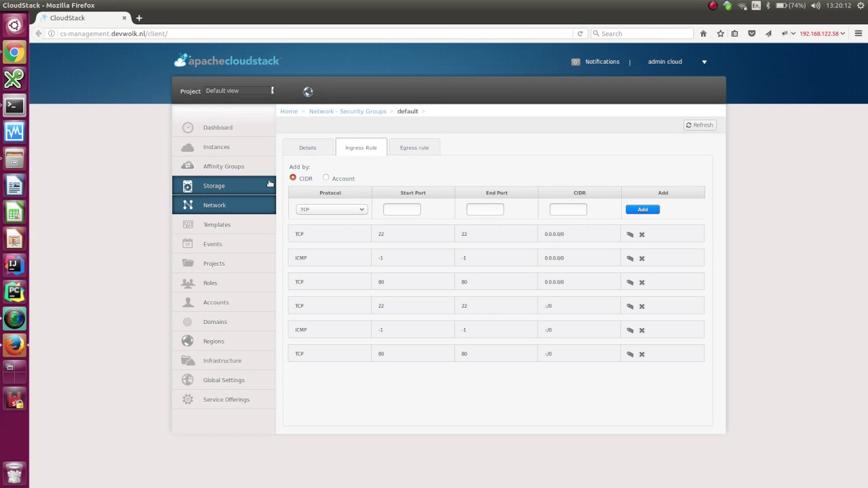
Task: Show site information icon in URL bar
Action: click(52, 33)
